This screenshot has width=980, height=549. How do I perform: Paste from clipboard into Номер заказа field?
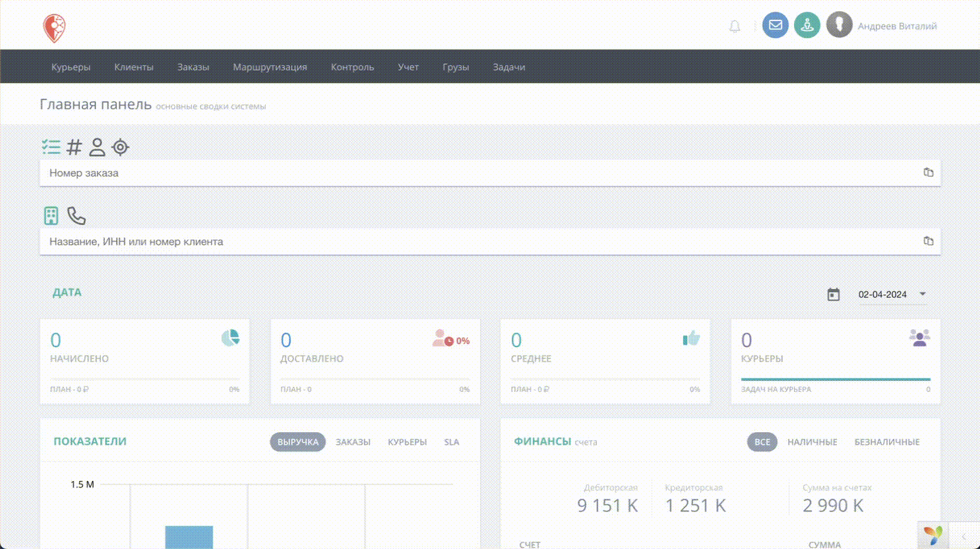point(929,172)
